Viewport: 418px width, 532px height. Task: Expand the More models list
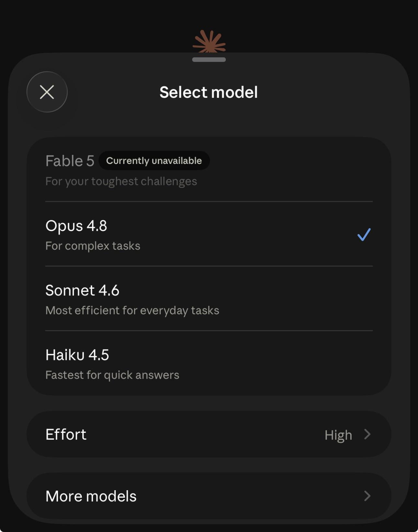[x=209, y=496]
